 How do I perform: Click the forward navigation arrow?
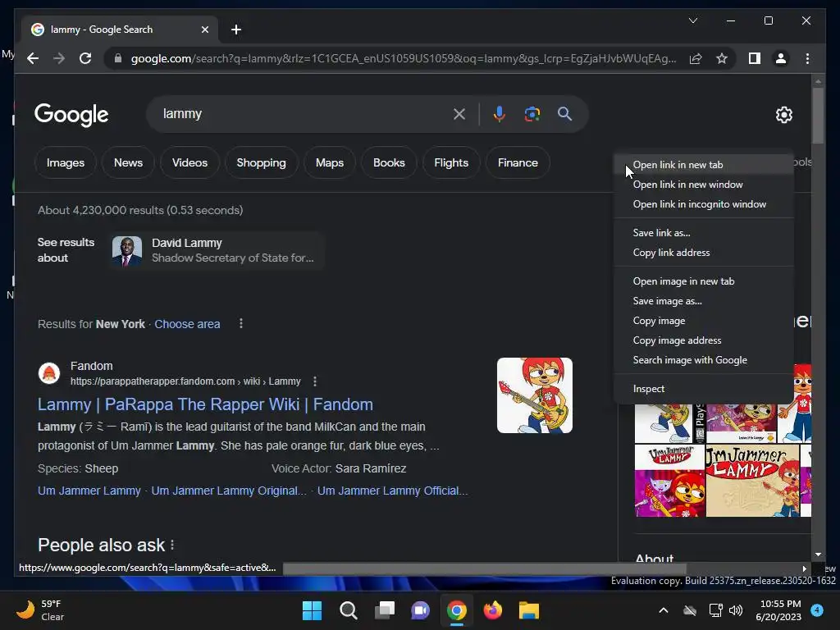pyautogui.click(x=59, y=58)
